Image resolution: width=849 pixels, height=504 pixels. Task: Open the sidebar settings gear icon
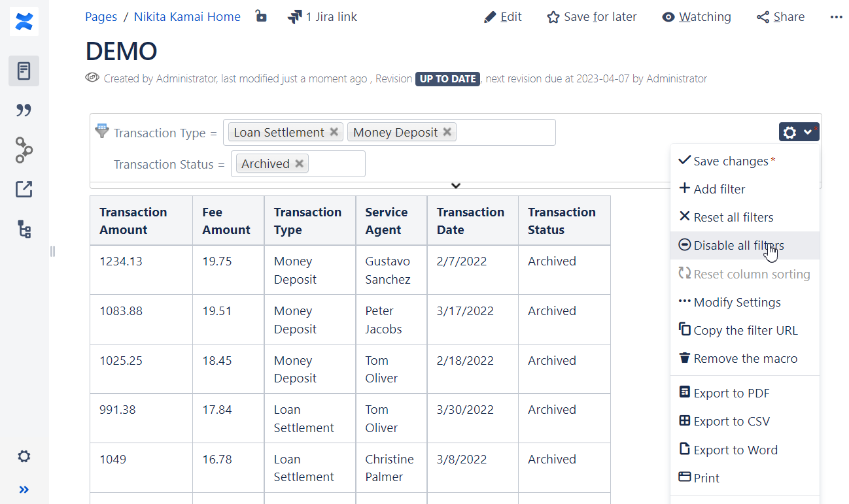pos(24,456)
